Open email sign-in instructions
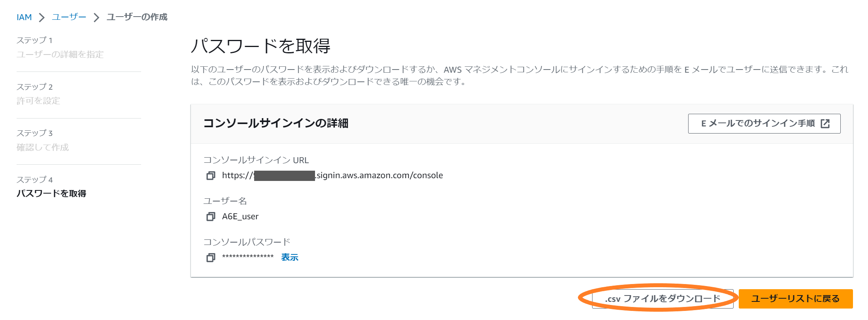The height and width of the screenshot is (320, 868). pyautogui.click(x=758, y=124)
